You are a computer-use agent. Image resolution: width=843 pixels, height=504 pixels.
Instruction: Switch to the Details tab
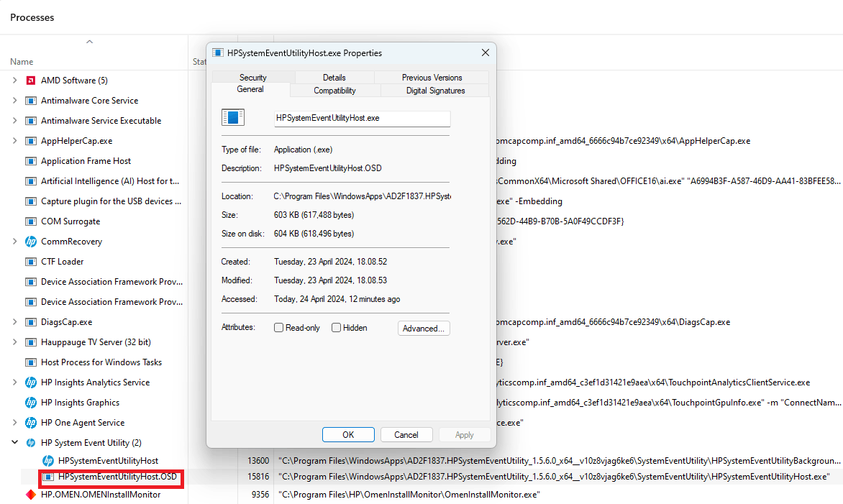pyautogui.click(x=334, y=78)
